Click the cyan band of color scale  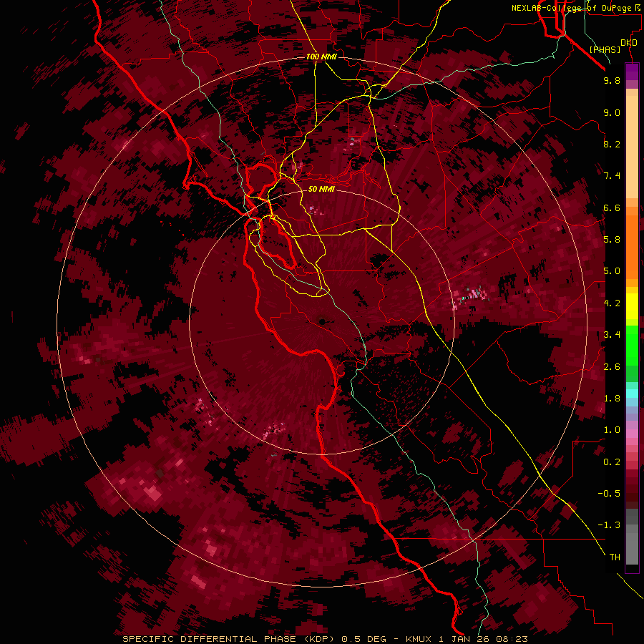632,394
